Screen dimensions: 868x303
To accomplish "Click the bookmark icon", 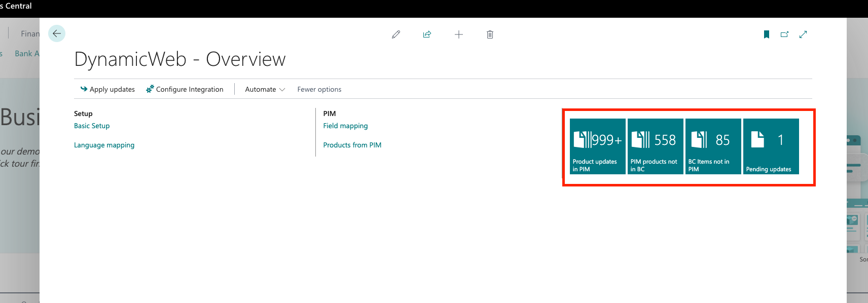I will pyautogui.click(x=767, y=34).
